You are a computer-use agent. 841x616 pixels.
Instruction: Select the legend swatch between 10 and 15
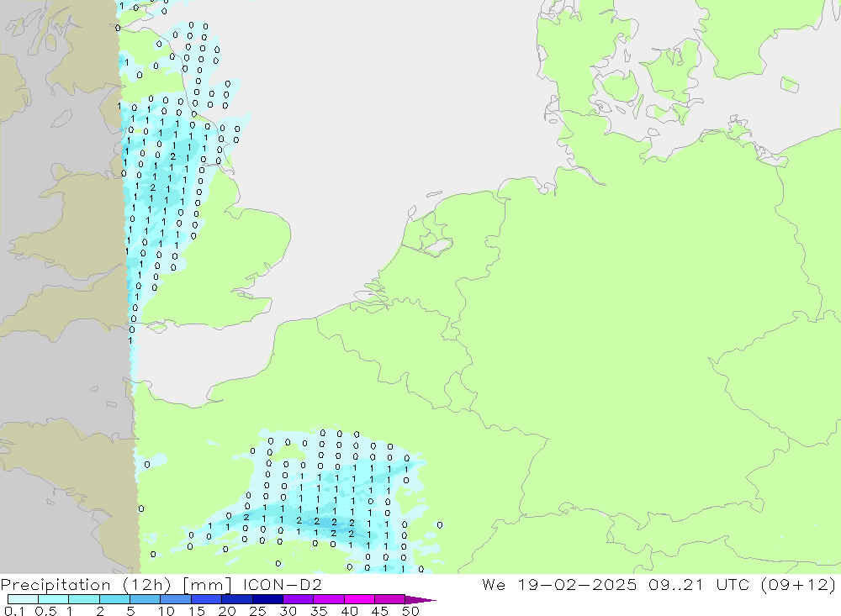[176, 599]
